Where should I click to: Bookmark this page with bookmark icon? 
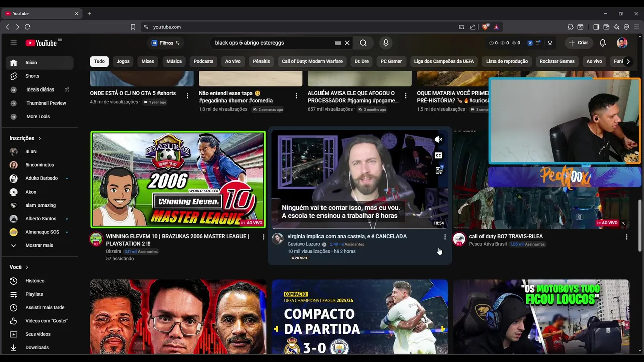pyautogui.click(x=133, y=27)
